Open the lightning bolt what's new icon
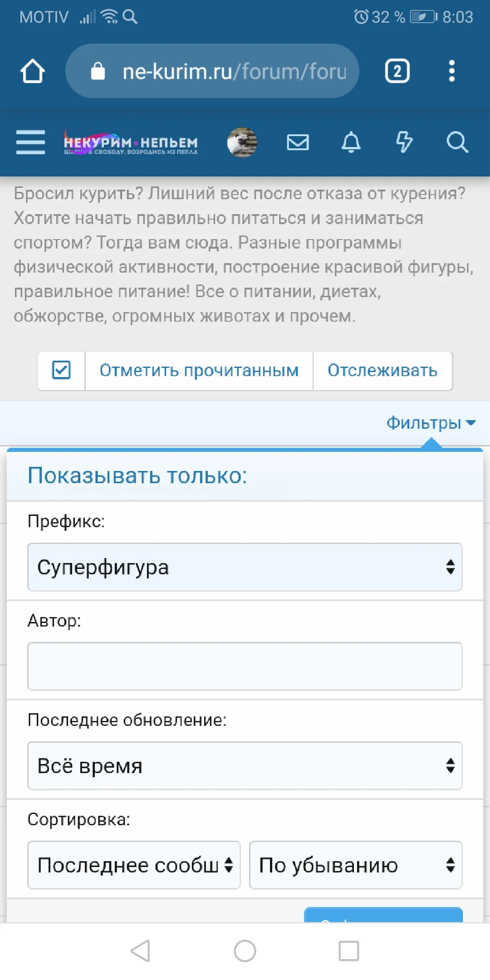This screenshot has width=490, height=980. 404,142
